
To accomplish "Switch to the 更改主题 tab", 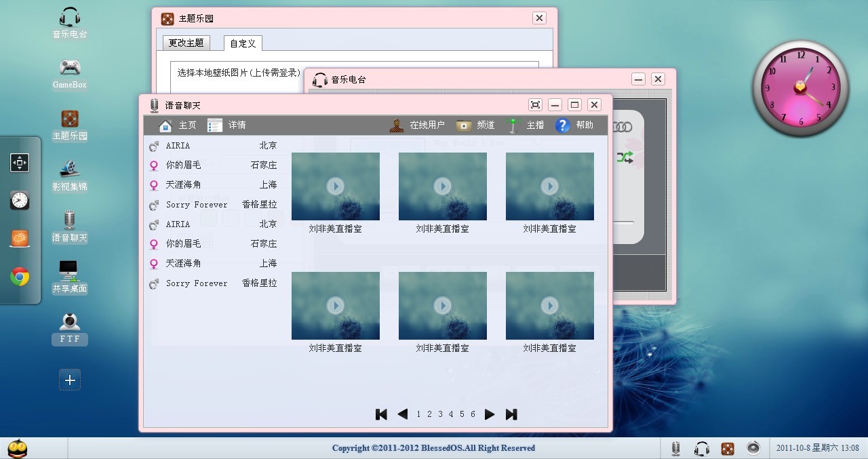I will pos(186,43).
